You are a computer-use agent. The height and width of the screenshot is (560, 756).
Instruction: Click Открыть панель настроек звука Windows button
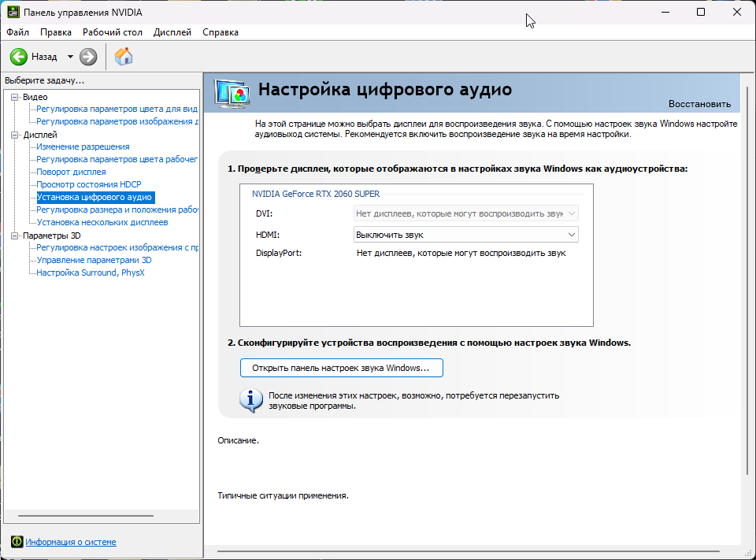[x=341, y=368]
